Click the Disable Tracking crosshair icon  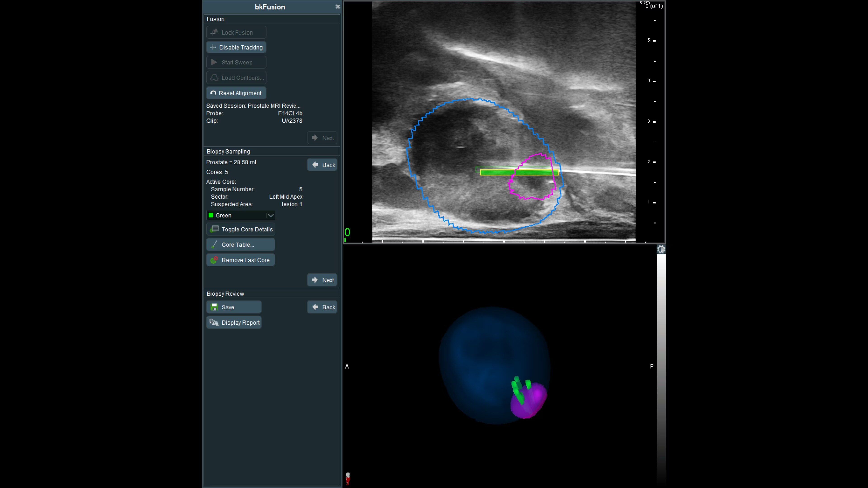(213, 47)
